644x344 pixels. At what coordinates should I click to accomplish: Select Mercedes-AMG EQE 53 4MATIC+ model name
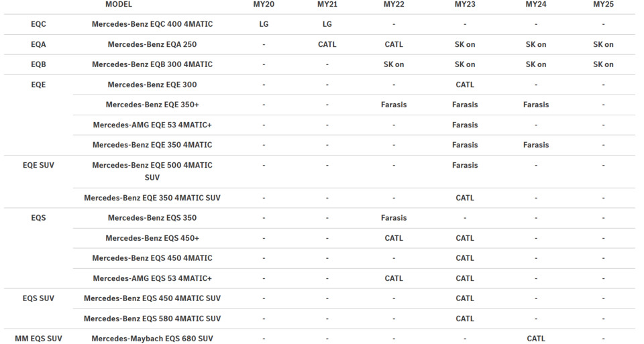click(x=152, y=125)
